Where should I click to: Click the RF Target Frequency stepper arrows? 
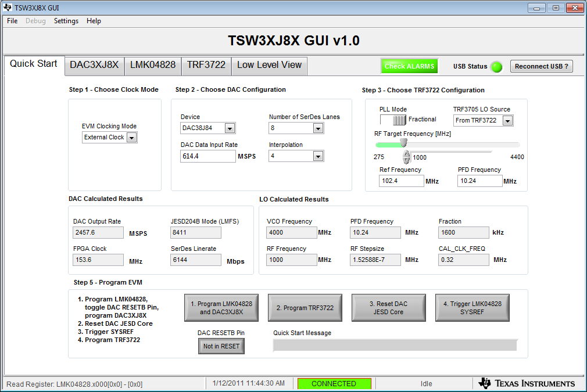407,157
